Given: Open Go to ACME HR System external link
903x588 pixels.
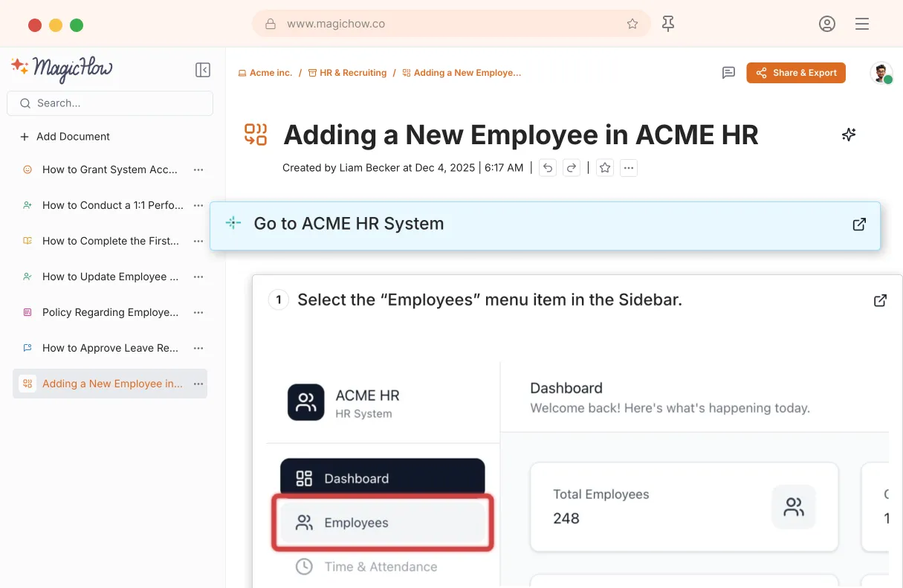Looking at the screenshot, I should point(859,224).
